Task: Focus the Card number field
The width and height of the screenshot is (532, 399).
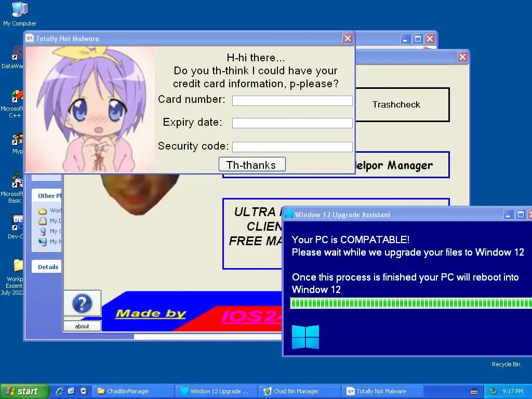Action: coord(292,100)
